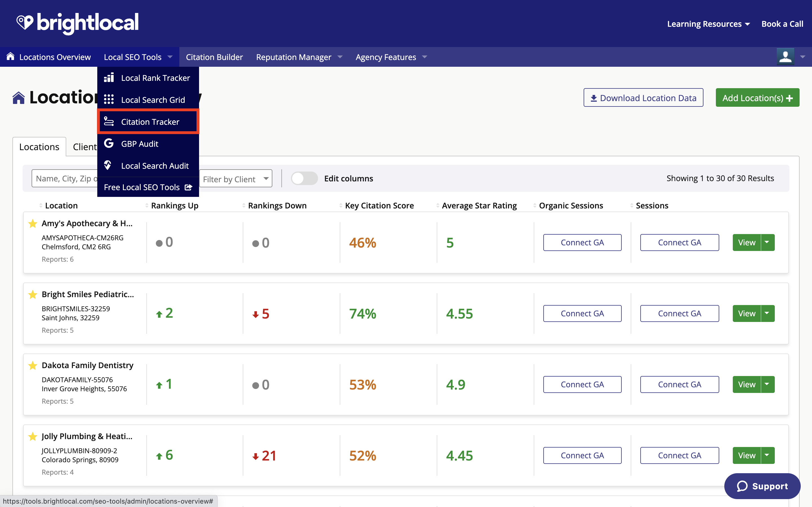Click the Free Local SEO Tools icon

click(189, 187)
